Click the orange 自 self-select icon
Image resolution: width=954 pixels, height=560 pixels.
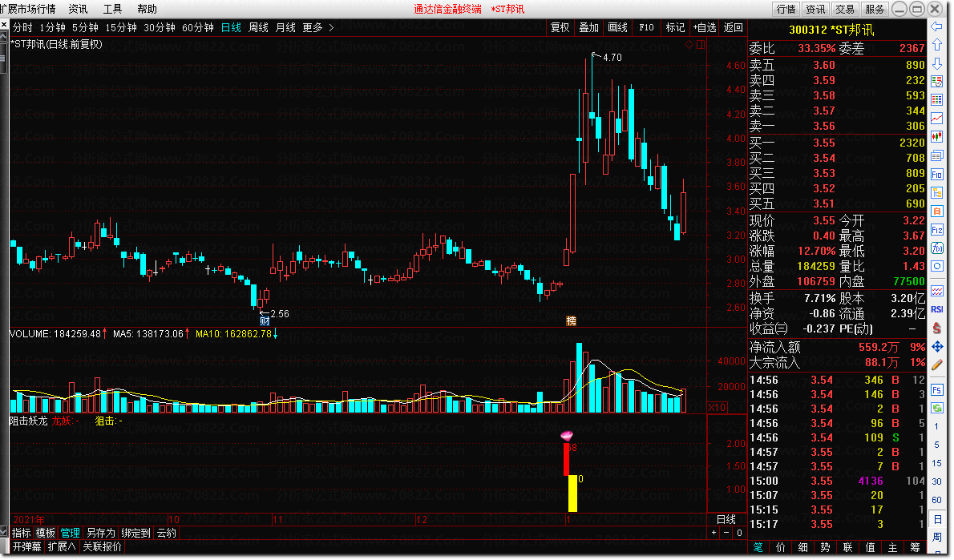click(x=937, y=211)
